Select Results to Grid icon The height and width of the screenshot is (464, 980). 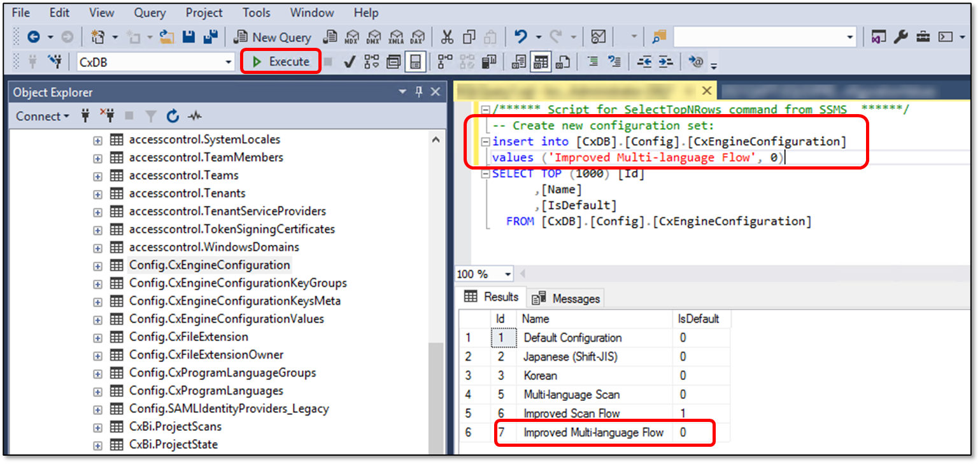pos(541,62)
